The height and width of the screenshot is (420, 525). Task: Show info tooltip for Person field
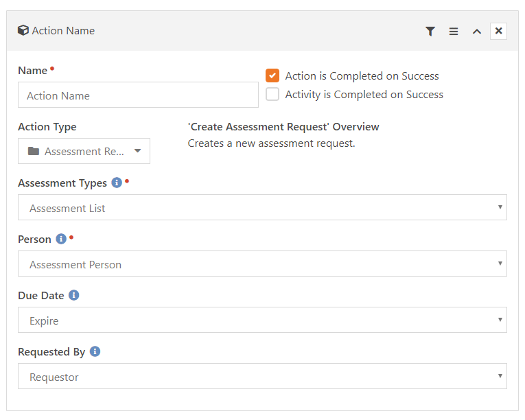tap(61, 239)
